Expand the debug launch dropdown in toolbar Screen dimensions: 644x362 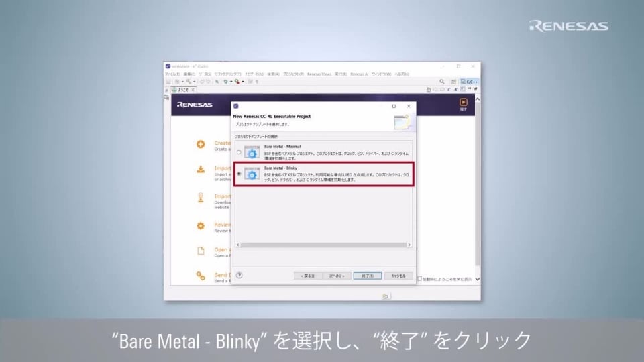pyautogui.click(x=231, y=81)
